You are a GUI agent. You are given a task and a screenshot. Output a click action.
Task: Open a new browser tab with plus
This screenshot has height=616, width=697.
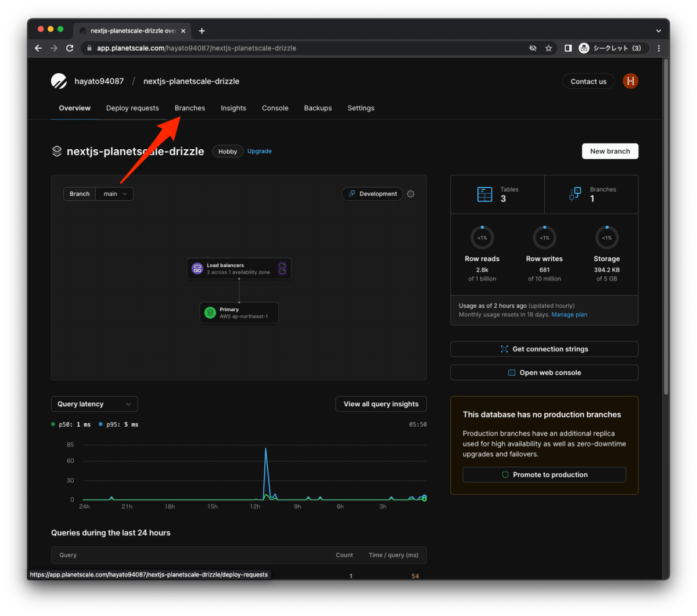coord(202,31)
